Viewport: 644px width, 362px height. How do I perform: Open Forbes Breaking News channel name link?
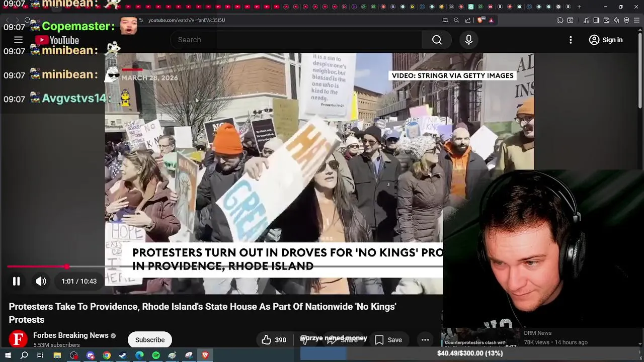click(x=71, y=335)
